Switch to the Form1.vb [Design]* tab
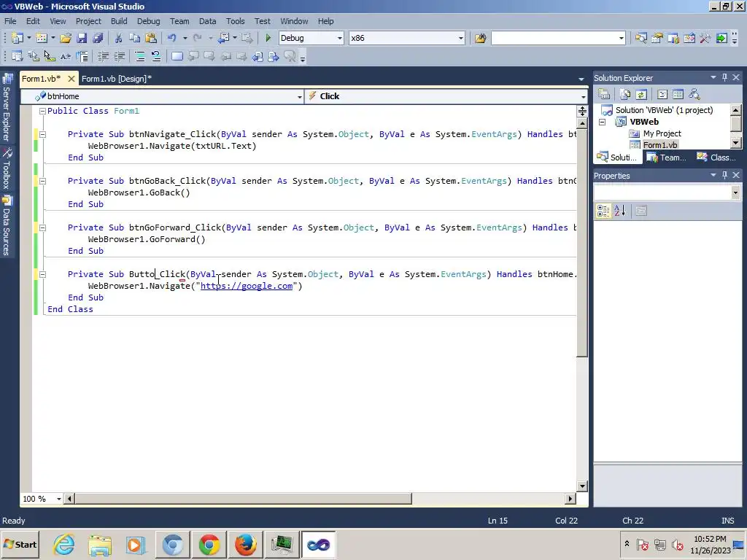 (116, 79)
